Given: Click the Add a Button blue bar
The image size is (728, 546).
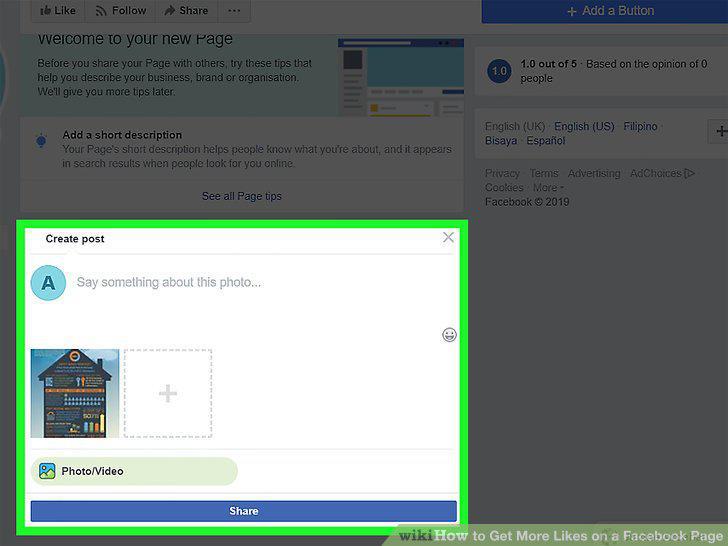Looking at the screenshot, I should click(604, 11).
